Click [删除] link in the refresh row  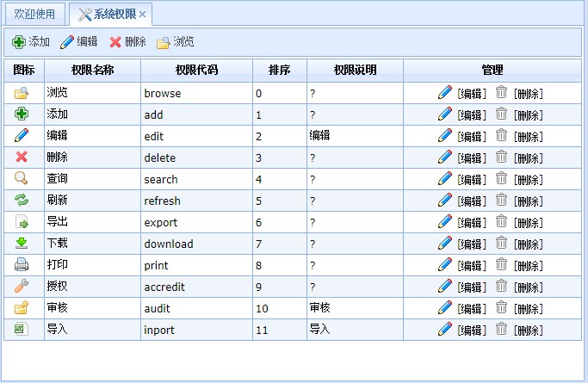529,201
